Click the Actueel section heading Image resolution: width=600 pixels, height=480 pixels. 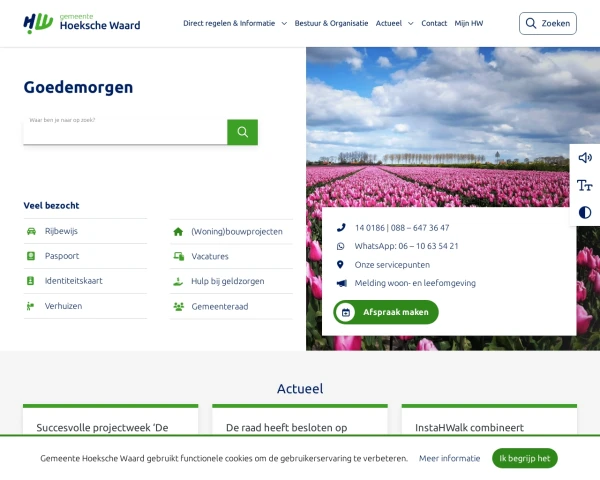tap(300, 389)
